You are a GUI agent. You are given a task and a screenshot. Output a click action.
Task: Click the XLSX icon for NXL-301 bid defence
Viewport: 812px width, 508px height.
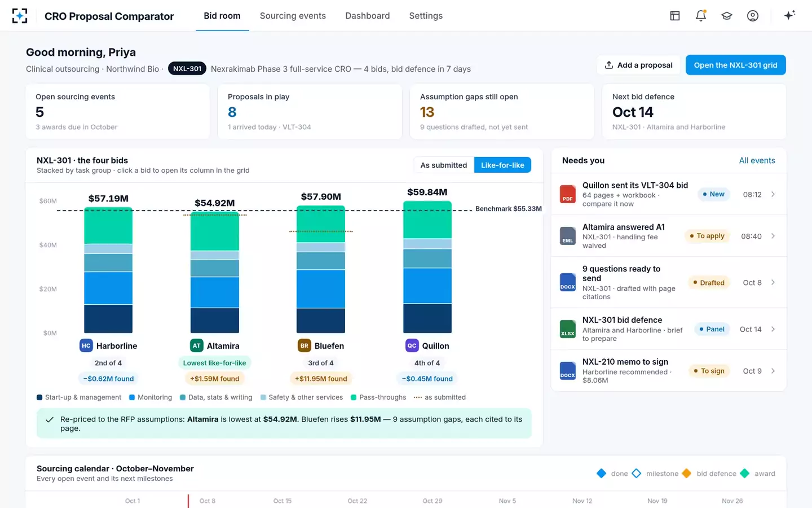click(567, 329)
